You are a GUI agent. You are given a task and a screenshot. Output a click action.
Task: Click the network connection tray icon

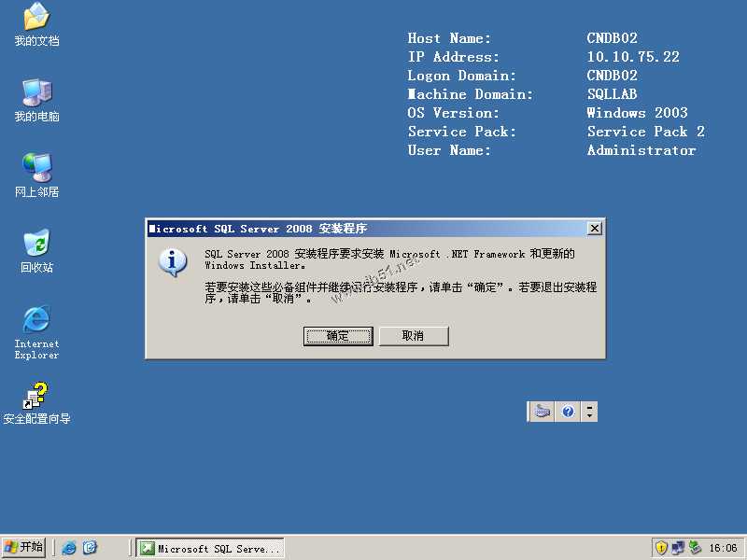pyautogui.click(x=678, y=548)
